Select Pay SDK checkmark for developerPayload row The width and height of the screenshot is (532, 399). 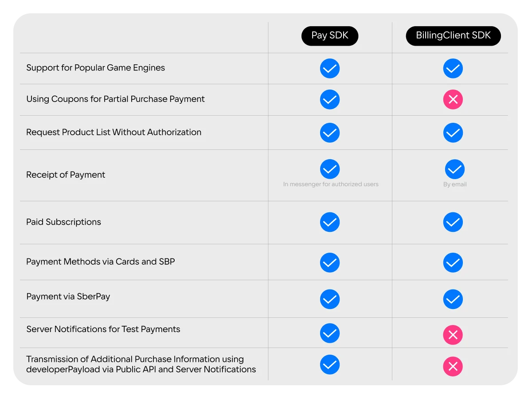pyautogui.click(x=330, y=365)
